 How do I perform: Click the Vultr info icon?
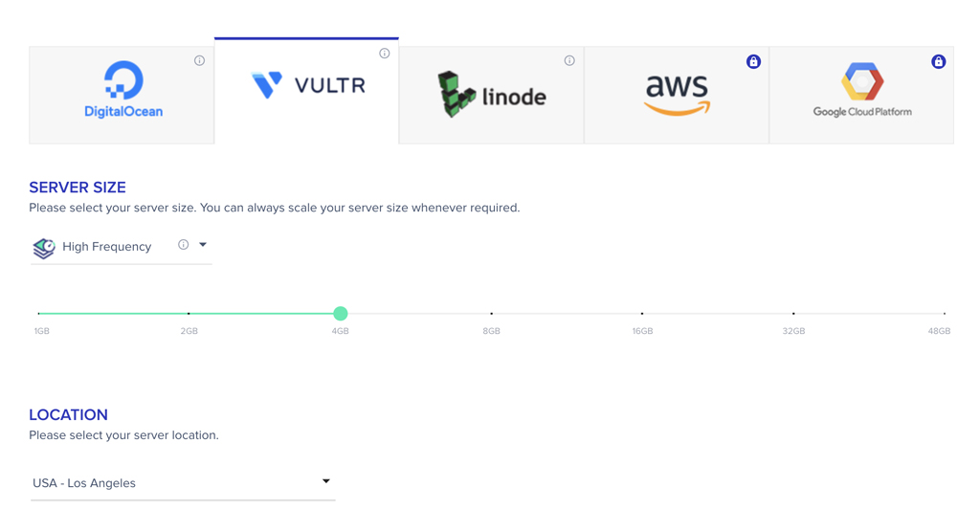pos(385,54)
